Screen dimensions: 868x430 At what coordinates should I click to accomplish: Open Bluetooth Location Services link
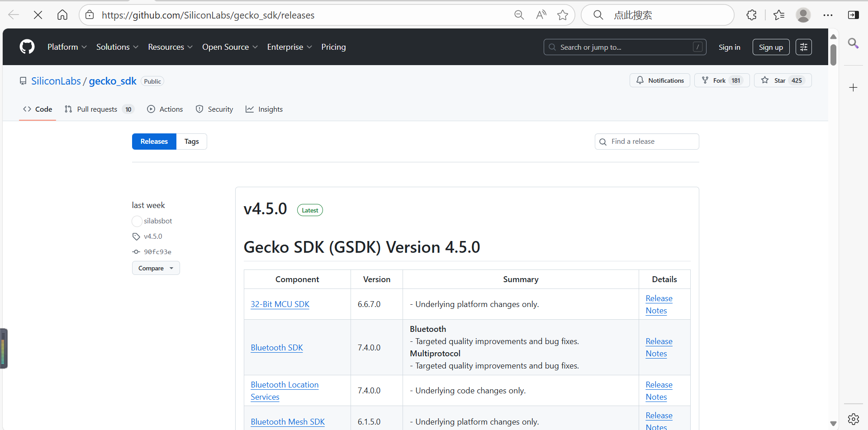[x=285, y=391]
